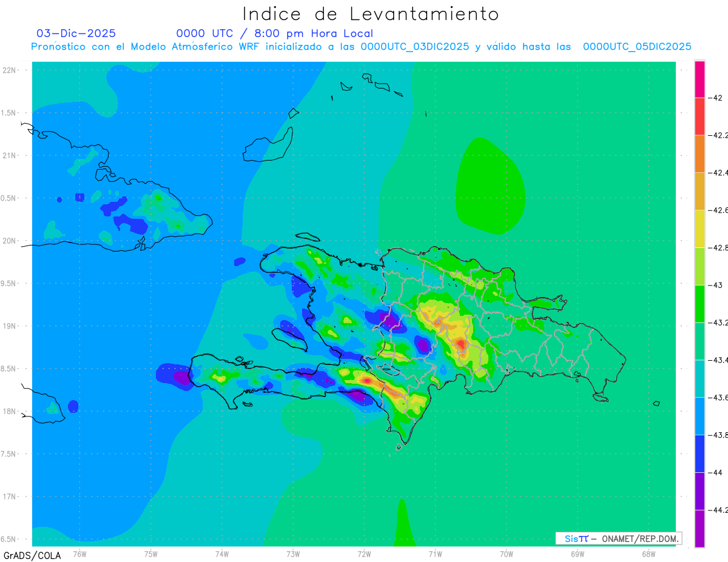The width and height of the screenshot is (728, 562).
Task: Click the "0000UTC_05DIC2025" valid-until time
Action: [637, 47]
